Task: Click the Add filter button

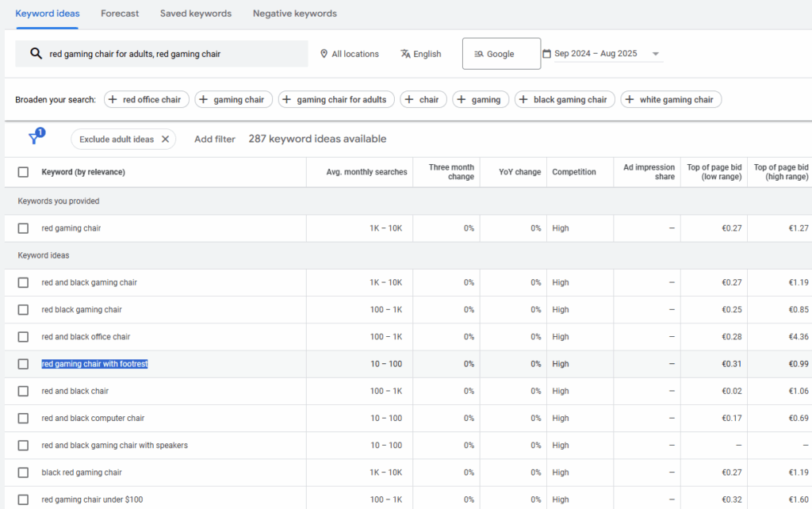Action: pos(215,140)
